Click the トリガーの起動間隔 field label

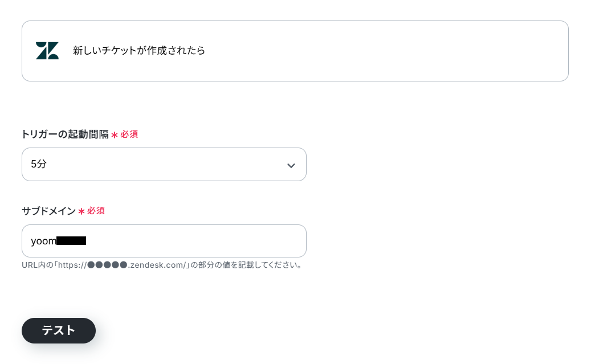[65, 134]
